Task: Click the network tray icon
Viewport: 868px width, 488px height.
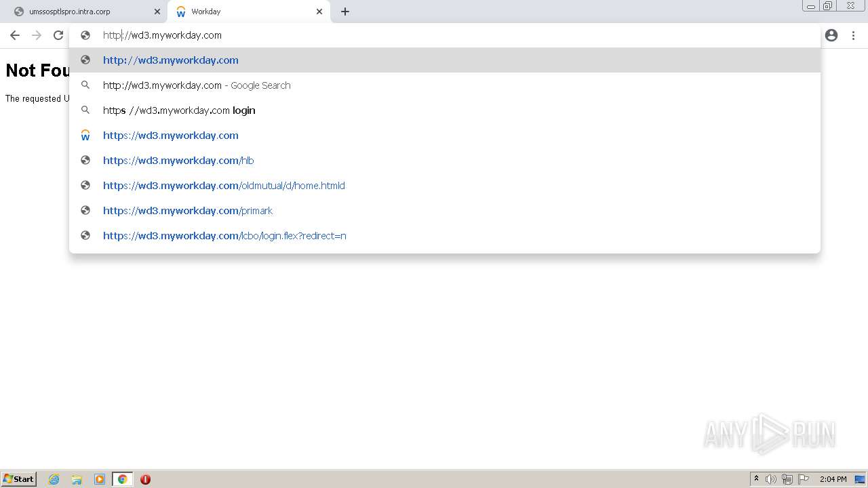Action: (x=787, y=479)
